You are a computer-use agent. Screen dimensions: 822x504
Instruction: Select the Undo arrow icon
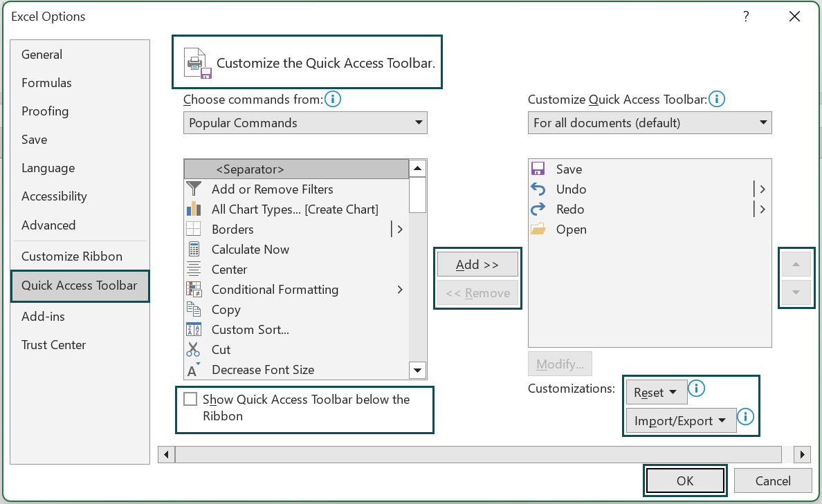(538, 189)
